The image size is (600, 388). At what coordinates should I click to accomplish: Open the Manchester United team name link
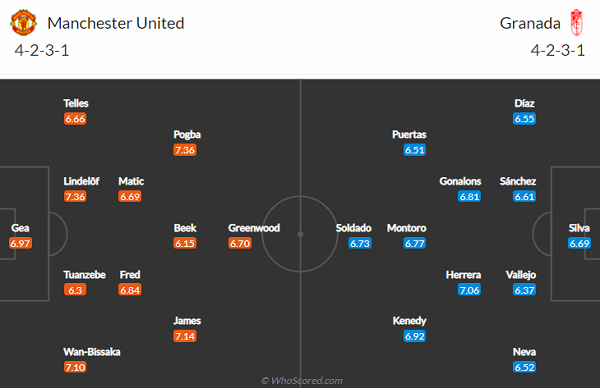click(x=116, y=23)
